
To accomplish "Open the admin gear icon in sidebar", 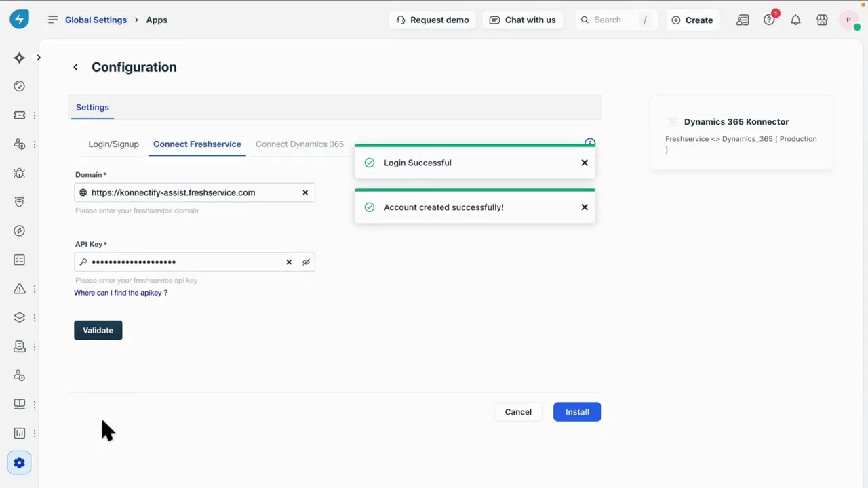I will [x=19, y=463].
